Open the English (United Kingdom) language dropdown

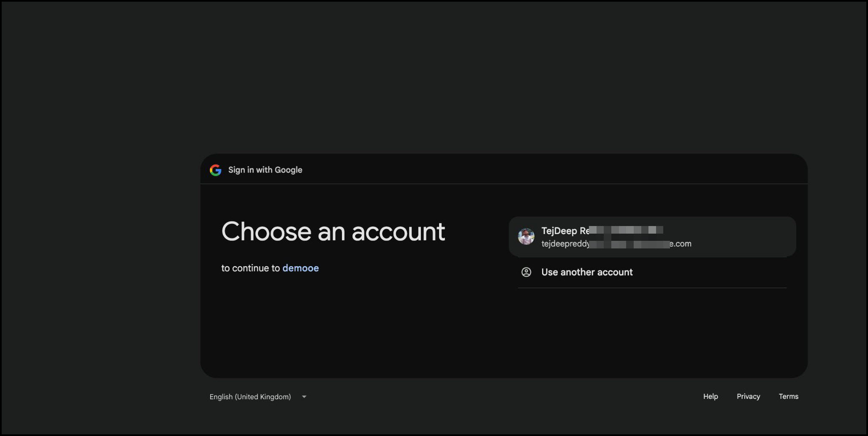pos(258,397)
